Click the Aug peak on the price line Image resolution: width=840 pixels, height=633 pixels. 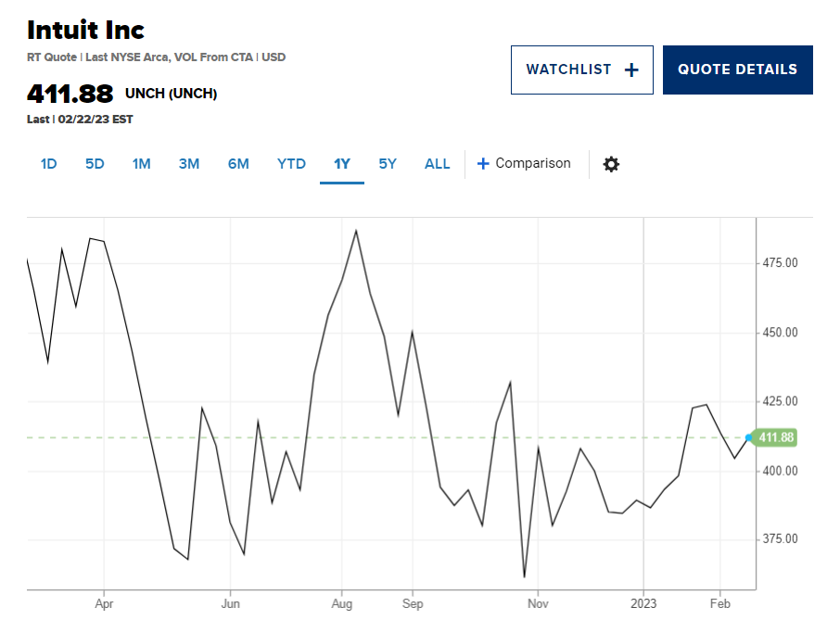(356, 231)
